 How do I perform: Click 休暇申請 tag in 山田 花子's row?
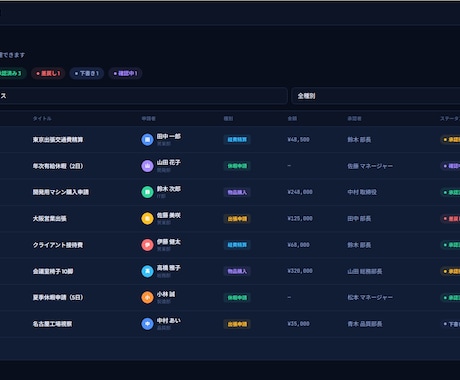click(237, 166)
